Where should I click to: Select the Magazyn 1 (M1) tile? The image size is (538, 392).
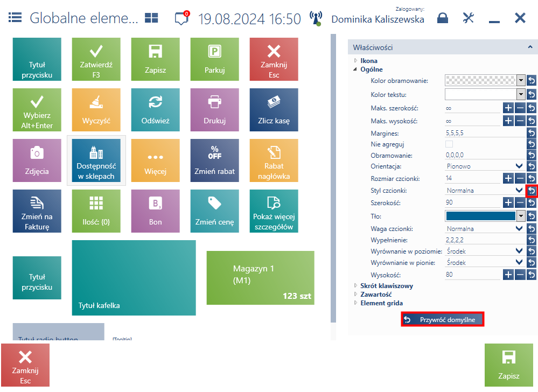[261, 278]
